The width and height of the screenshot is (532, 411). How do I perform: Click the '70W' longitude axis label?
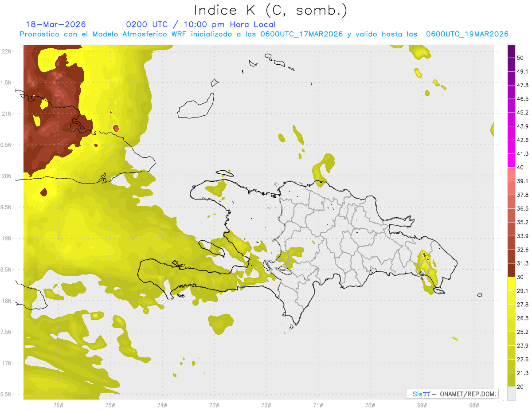click(x=370, y=405)
